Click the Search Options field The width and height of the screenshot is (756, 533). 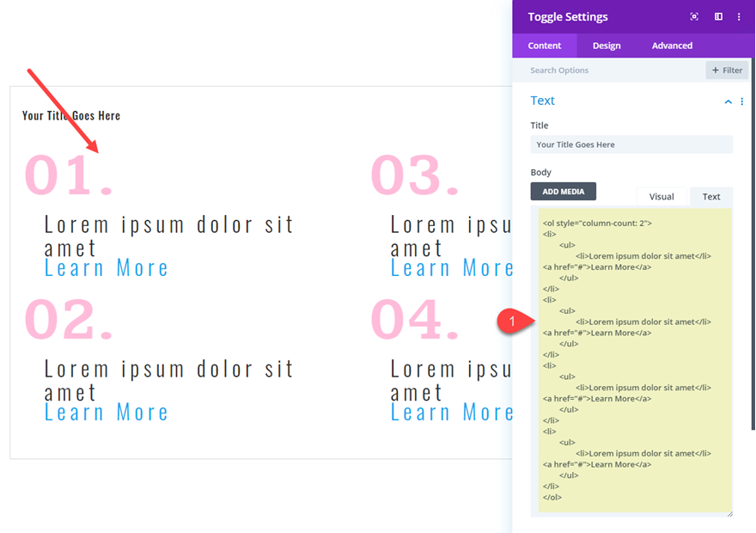pyautogui.click(x=601, y=70)
